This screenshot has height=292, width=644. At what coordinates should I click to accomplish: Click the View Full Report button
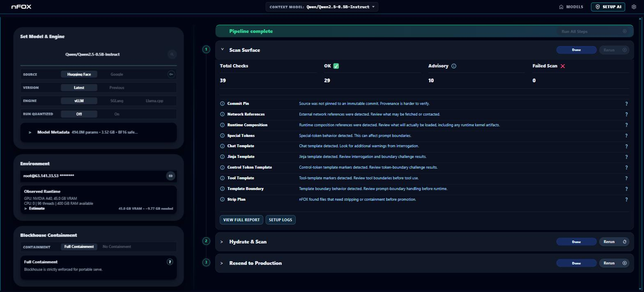pos(241,220)
